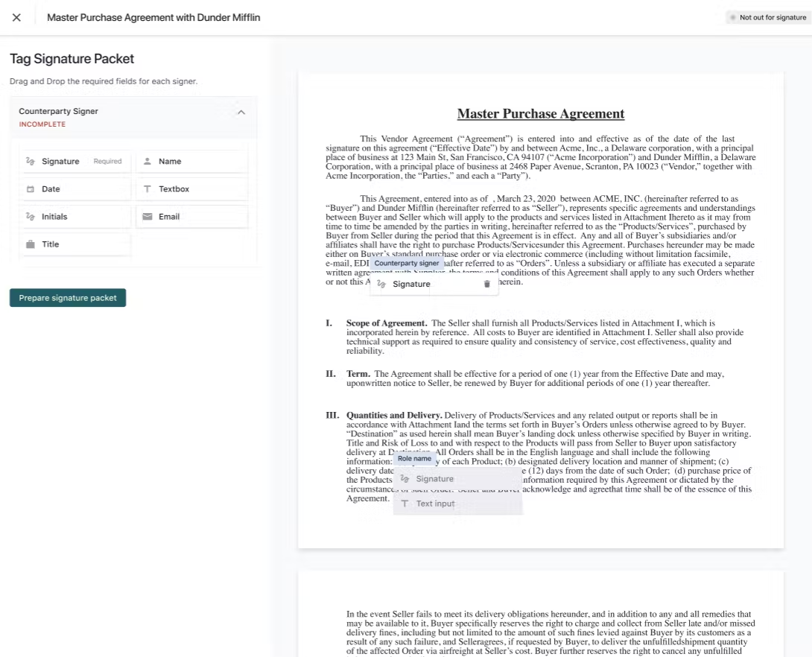Click the signature icon in the ghost field
The width and height of the screenshot is (812, 657).
coord(405,479)
